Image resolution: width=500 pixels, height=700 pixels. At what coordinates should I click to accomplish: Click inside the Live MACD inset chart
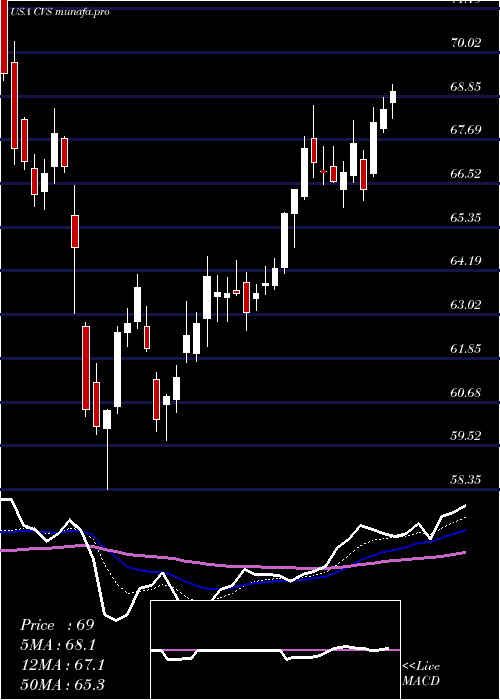(x=275, y=650)
